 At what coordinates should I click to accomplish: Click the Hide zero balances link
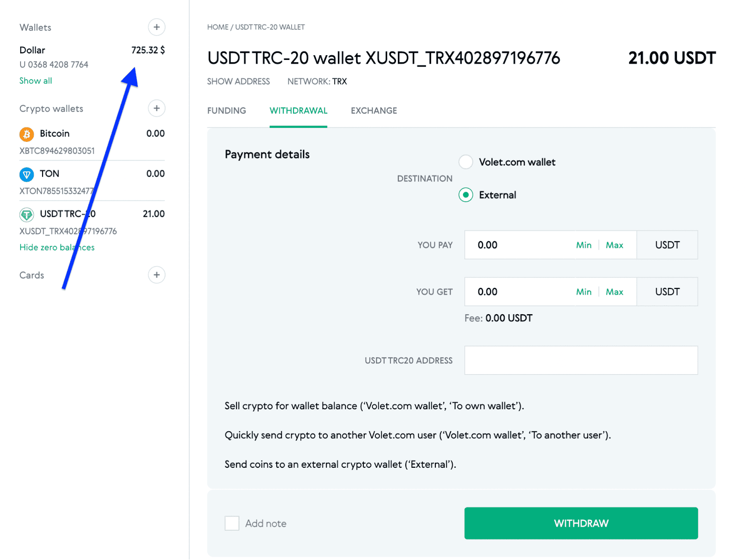point(57,247)
